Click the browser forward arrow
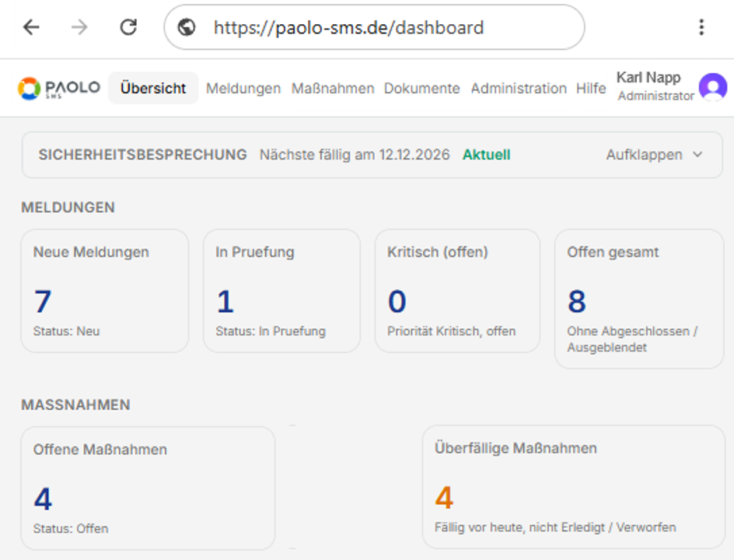Viewport: 734px width, 560px height. pos(79,27)
